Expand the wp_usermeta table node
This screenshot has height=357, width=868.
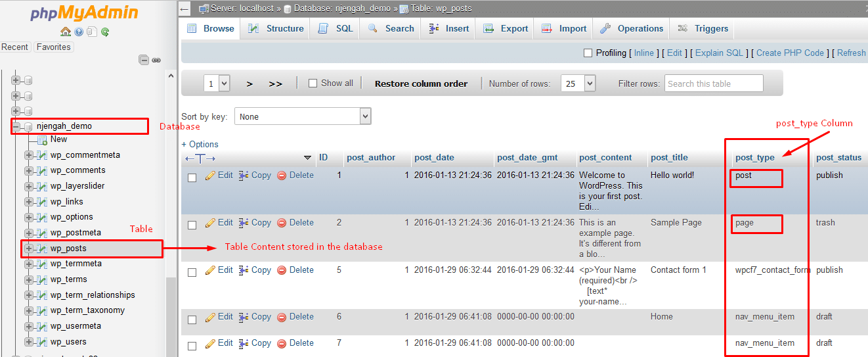point(29,326)
